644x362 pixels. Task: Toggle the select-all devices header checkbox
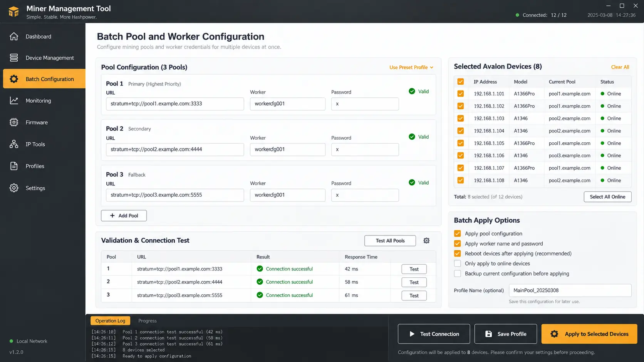pos(461,82)
